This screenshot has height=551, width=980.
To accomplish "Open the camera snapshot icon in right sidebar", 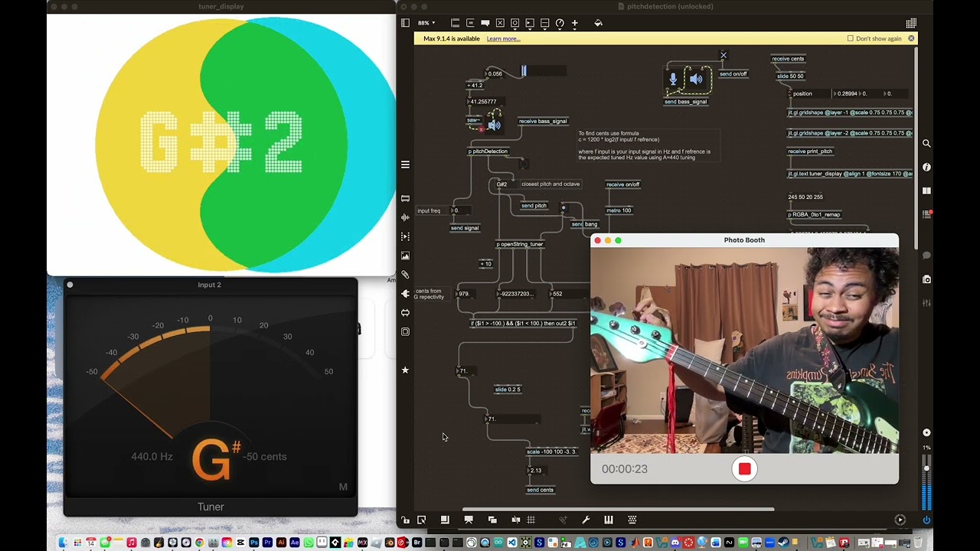I will click(926, 279).
